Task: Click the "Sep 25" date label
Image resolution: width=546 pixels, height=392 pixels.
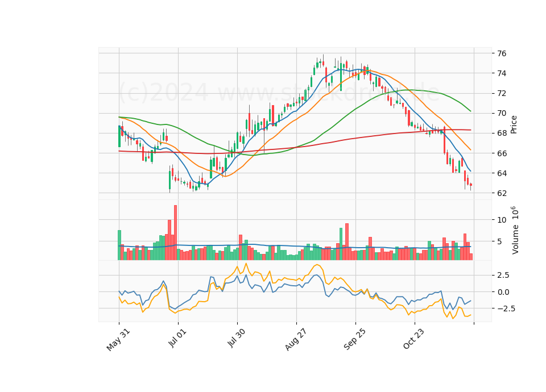Action: pyautogui.click(x=355, y=339)
